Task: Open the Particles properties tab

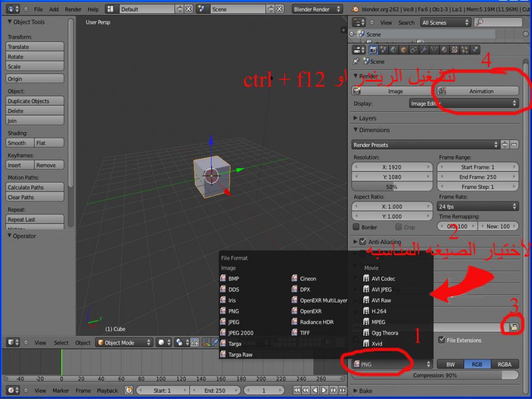Action: [464, 50]
